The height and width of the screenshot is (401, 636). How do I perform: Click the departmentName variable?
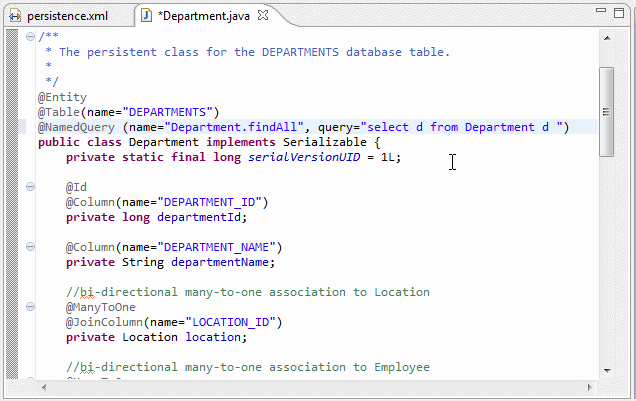[220, 262]
